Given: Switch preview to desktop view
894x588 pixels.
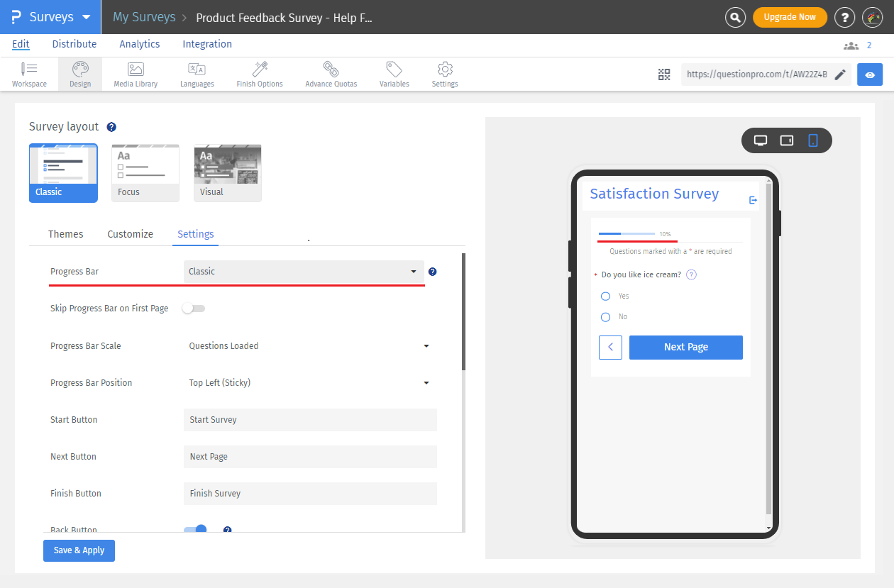Looking at the screenshot, I should click(x=760, y=140).
